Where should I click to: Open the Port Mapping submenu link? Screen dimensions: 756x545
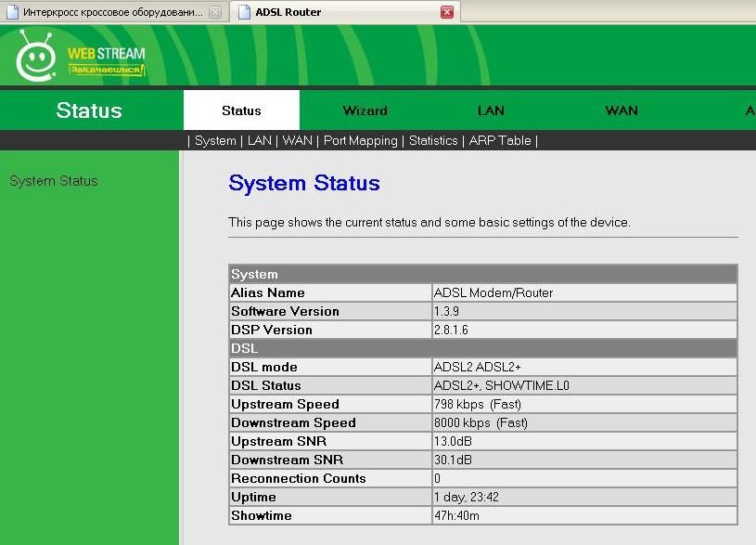(x=361, y=140)
